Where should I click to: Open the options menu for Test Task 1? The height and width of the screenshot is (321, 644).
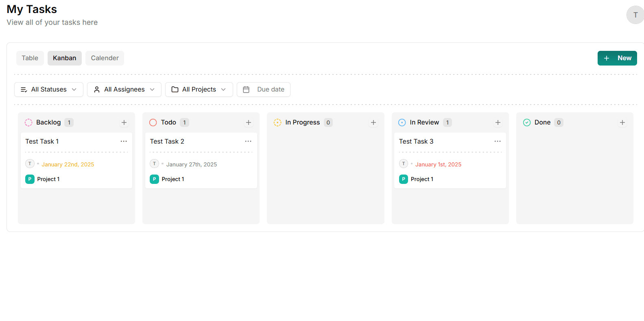pyautogui.click(x=124, y=141)
